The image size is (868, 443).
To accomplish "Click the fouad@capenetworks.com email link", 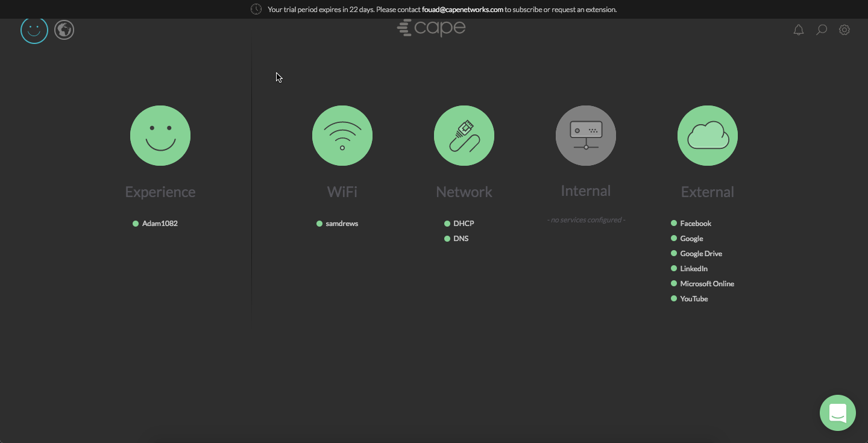I will (x=462, y=10).
